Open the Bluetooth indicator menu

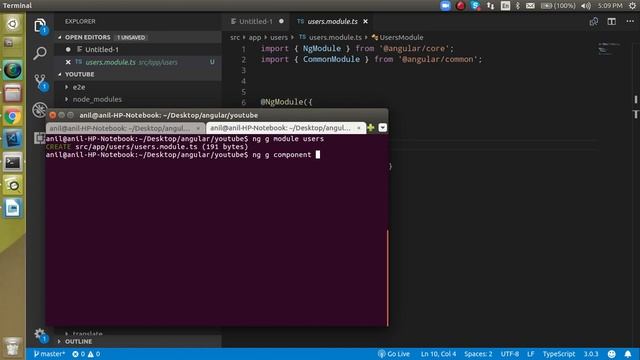coord(518,6)
